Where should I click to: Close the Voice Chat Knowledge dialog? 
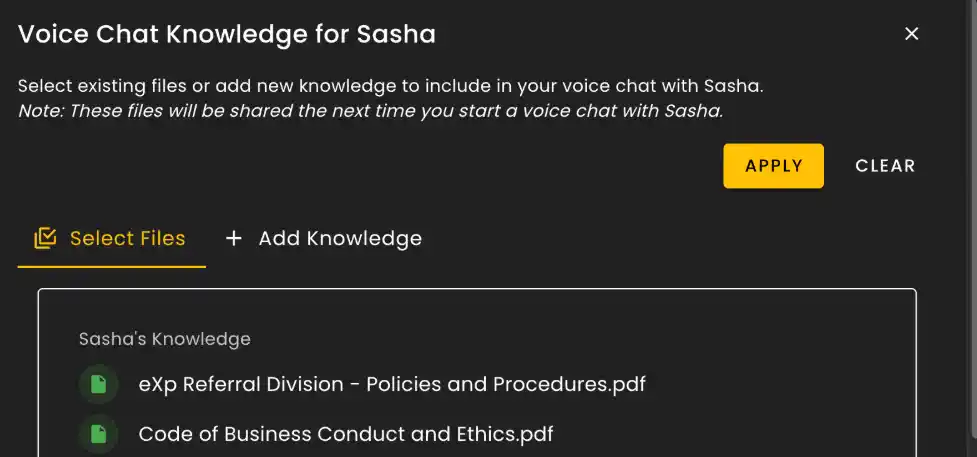[911, 34]
